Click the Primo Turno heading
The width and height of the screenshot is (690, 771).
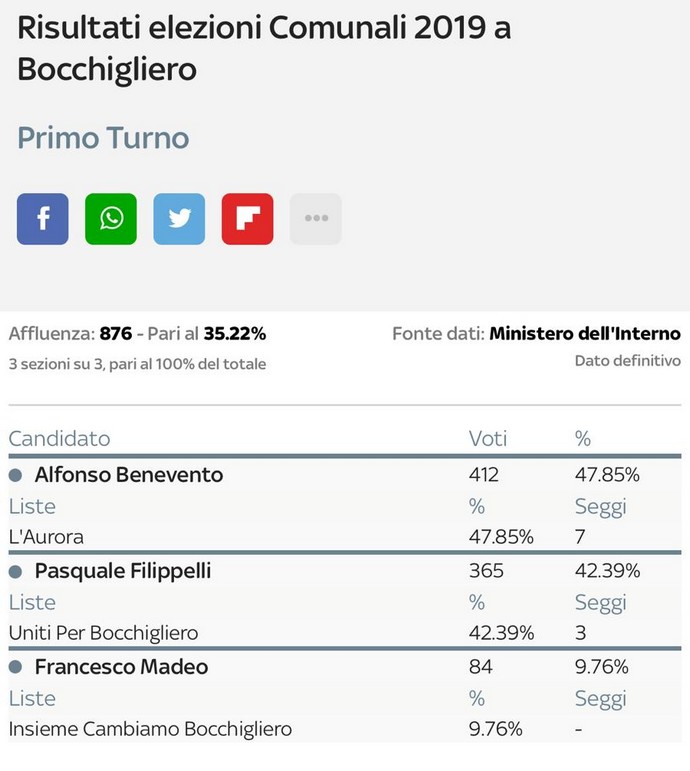click(103, 138)
